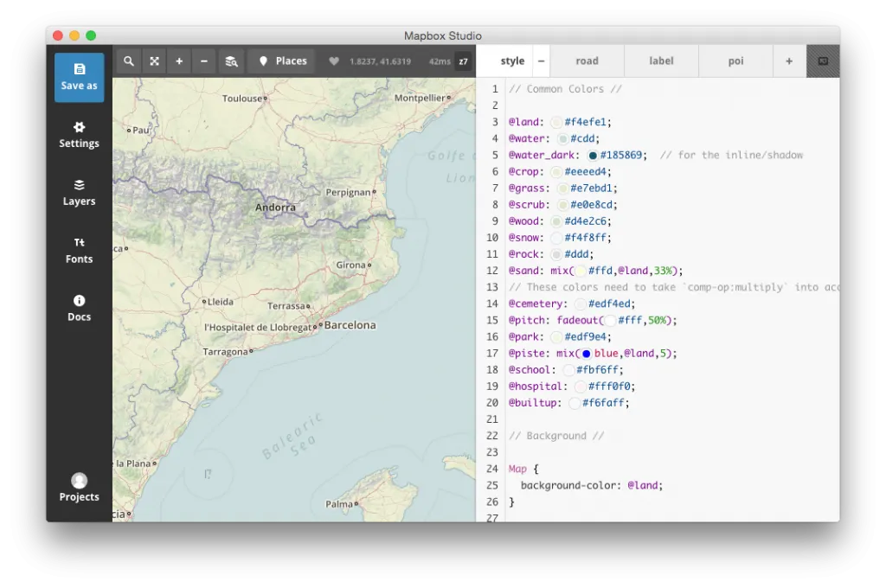
Task: Click the top-right editor toggle icon
Action: [824, 61]
